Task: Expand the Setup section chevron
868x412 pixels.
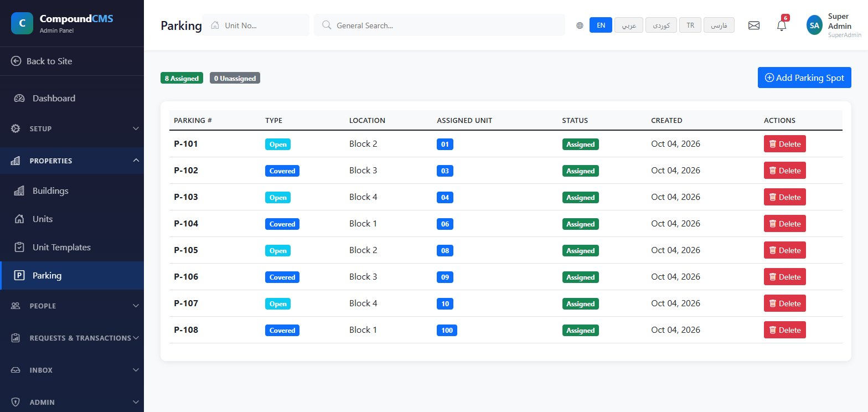Action: point(136,128)
